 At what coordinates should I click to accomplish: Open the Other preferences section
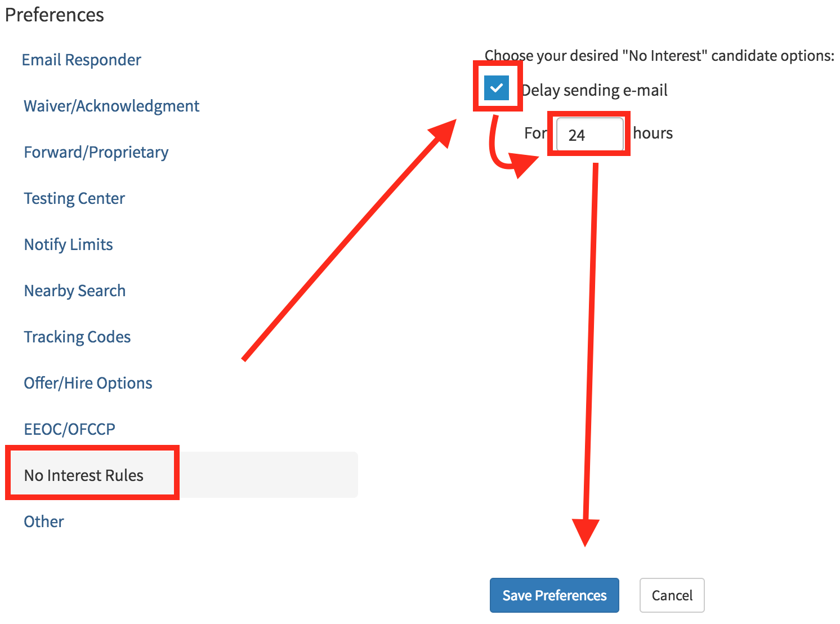pos(44,522)
